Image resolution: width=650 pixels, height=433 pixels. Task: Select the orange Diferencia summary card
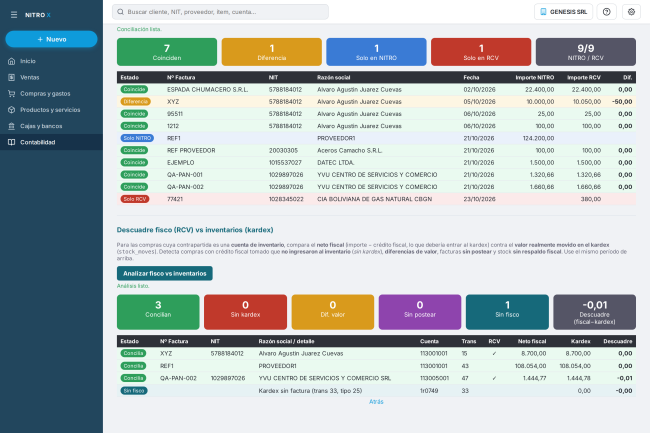coord(272,52)
